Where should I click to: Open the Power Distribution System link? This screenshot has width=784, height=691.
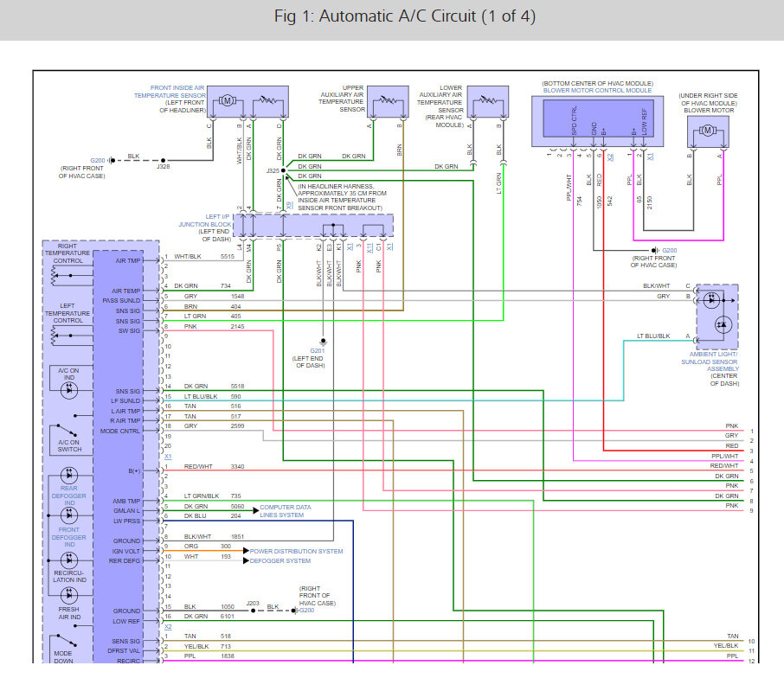(x=297, y=551)
